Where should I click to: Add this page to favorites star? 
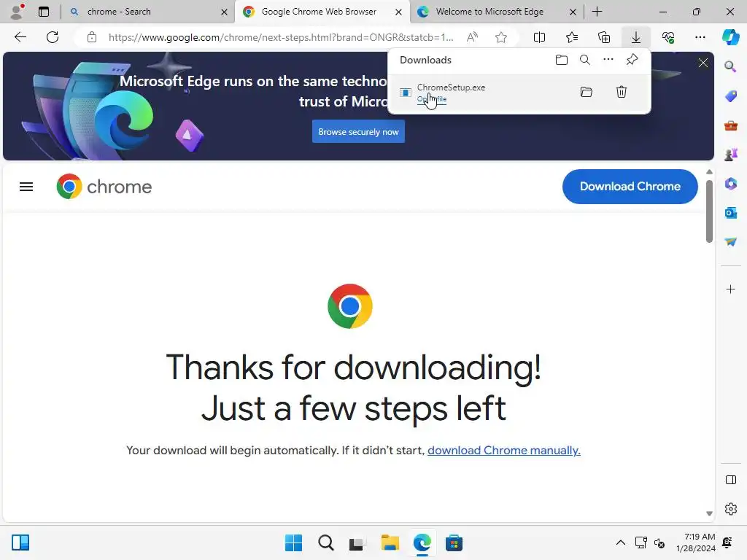click(x=501, y=37)
